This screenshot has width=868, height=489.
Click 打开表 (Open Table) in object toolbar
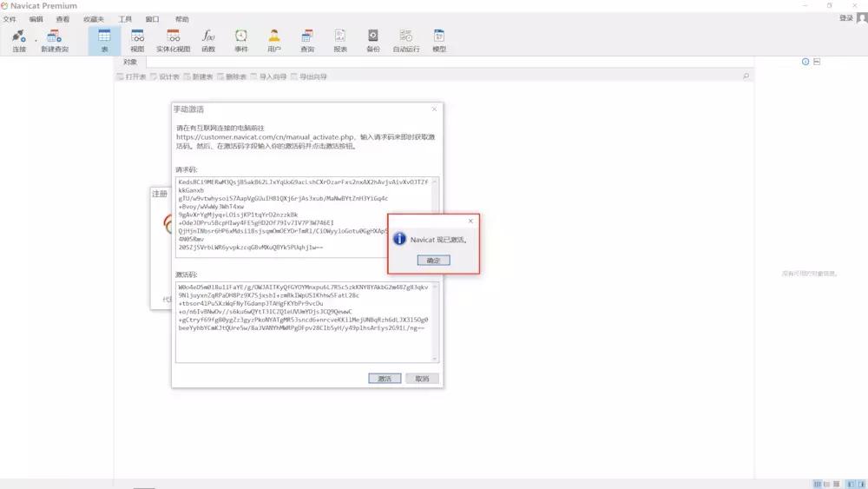coord(131,77)
